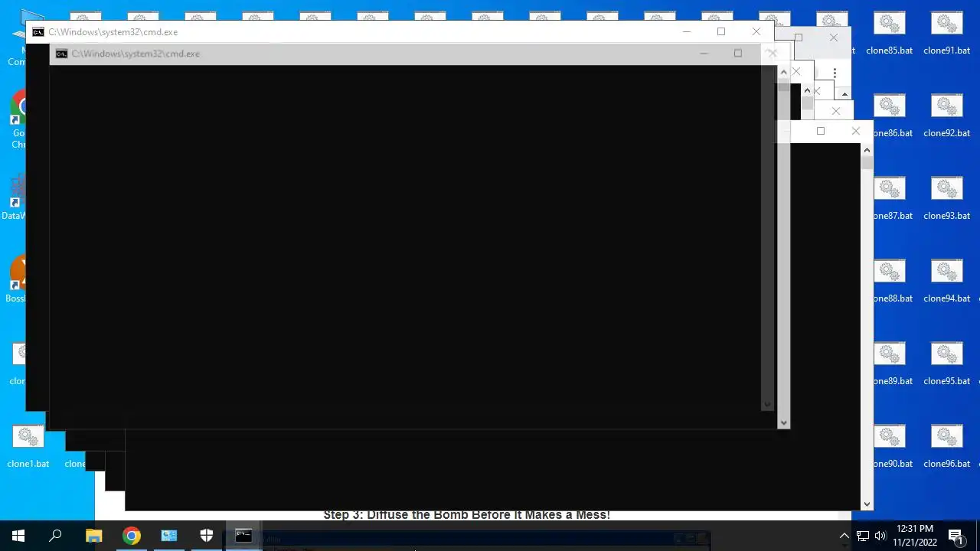Close the front cmd.exe window

point(756,31)
